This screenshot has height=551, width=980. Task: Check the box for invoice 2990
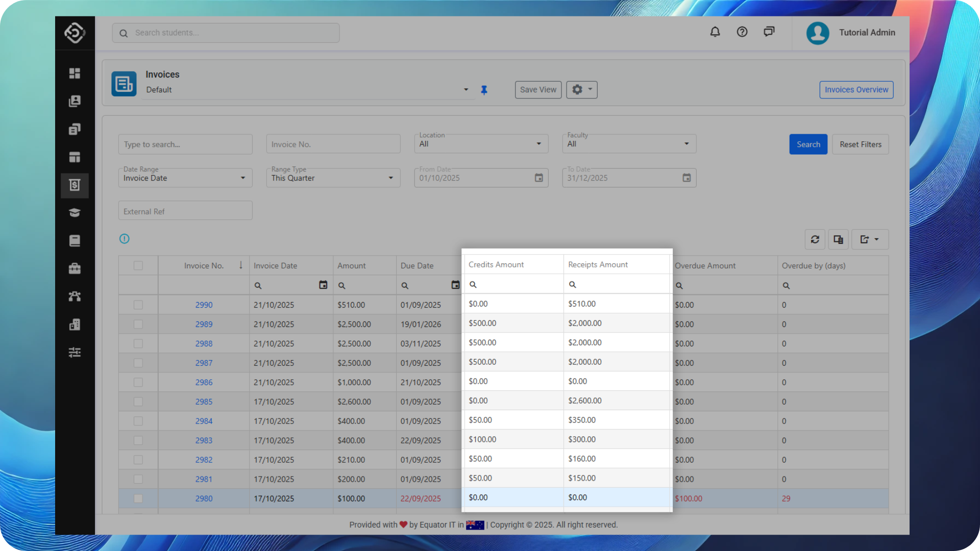click(x=138, y=305)
